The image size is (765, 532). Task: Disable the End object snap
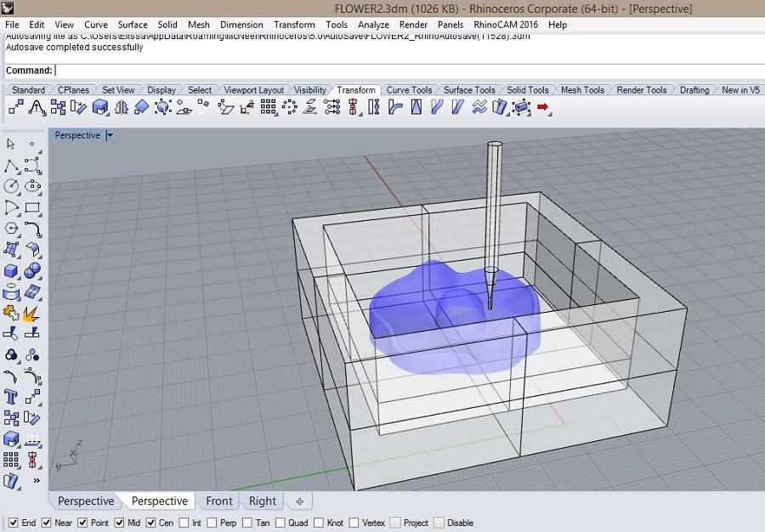tap(14, 523)
